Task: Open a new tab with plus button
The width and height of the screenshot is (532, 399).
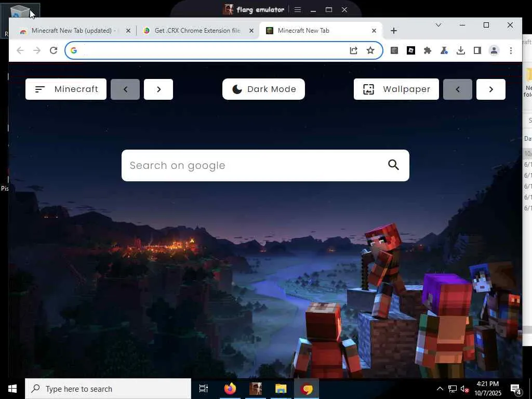Action: pyautogui.click(x=394, y=31)
